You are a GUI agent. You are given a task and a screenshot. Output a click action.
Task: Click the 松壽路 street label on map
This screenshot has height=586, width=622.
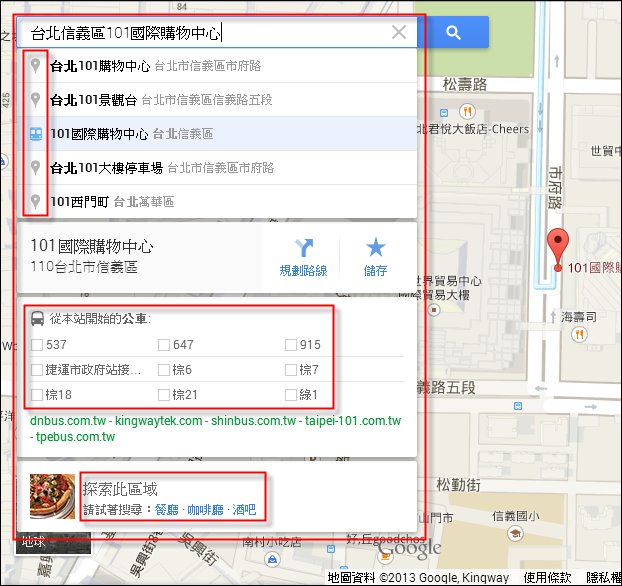click(x=465, y=84)
